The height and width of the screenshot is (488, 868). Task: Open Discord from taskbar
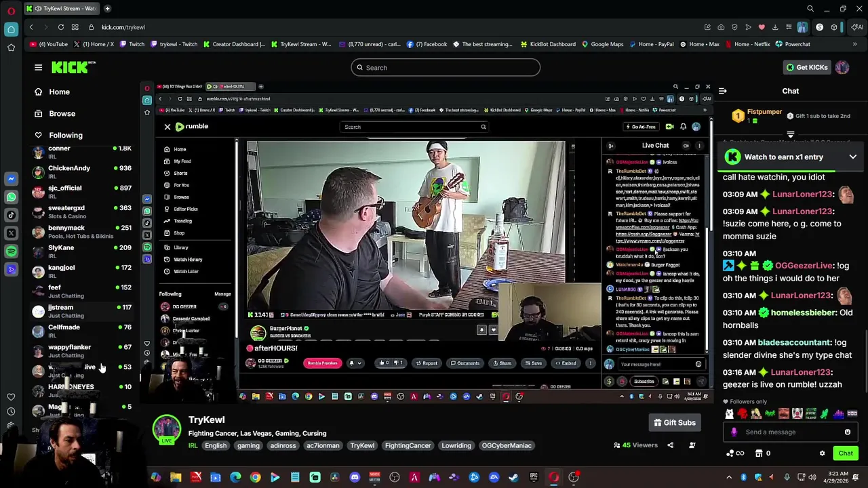click(355, 477)
